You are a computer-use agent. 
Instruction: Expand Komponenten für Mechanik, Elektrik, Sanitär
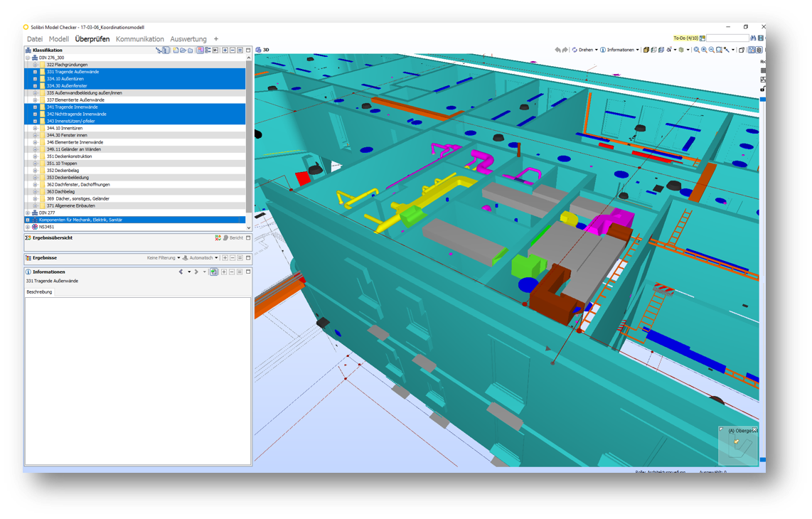[x=28, y=220]
